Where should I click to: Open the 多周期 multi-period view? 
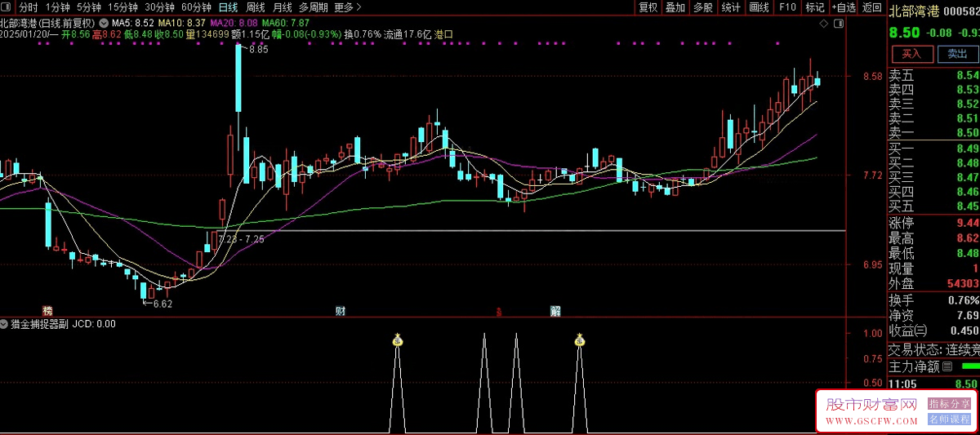click(x=314, y=7)
